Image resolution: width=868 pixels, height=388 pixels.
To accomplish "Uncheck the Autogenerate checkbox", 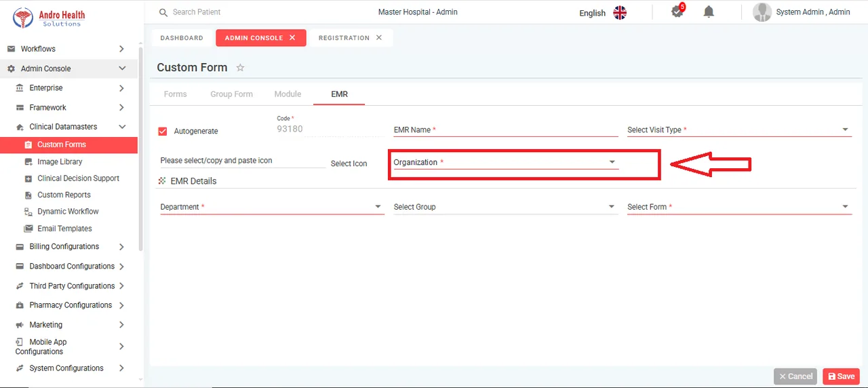I will click(162, 131).
